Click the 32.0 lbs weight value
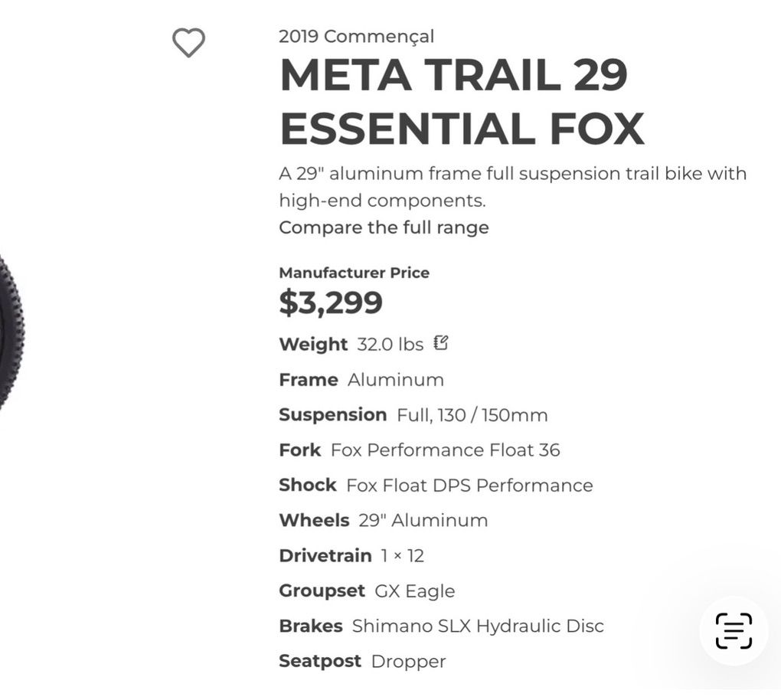781x700 pixels. pos(390,345)
